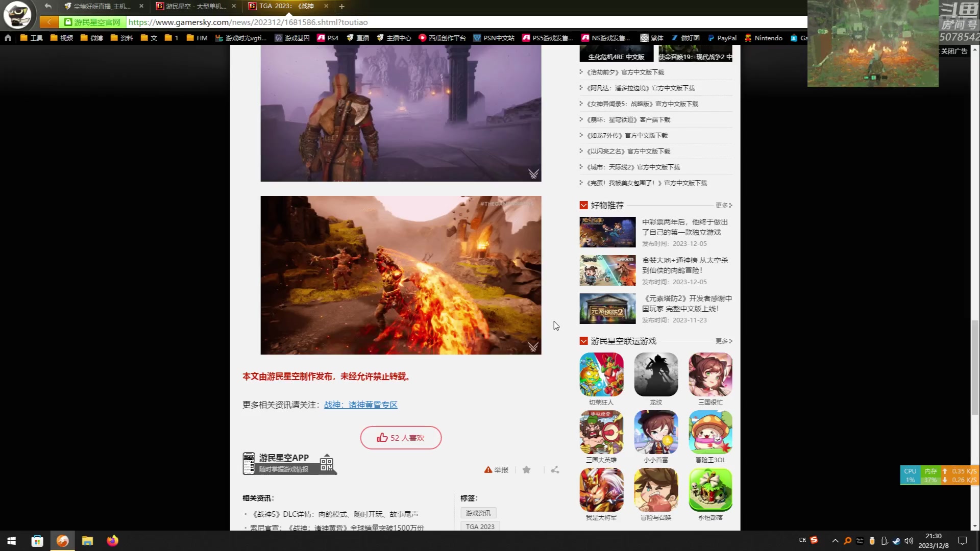
Task: Open the Nintendo bookmark
Action: coord(763,38)
